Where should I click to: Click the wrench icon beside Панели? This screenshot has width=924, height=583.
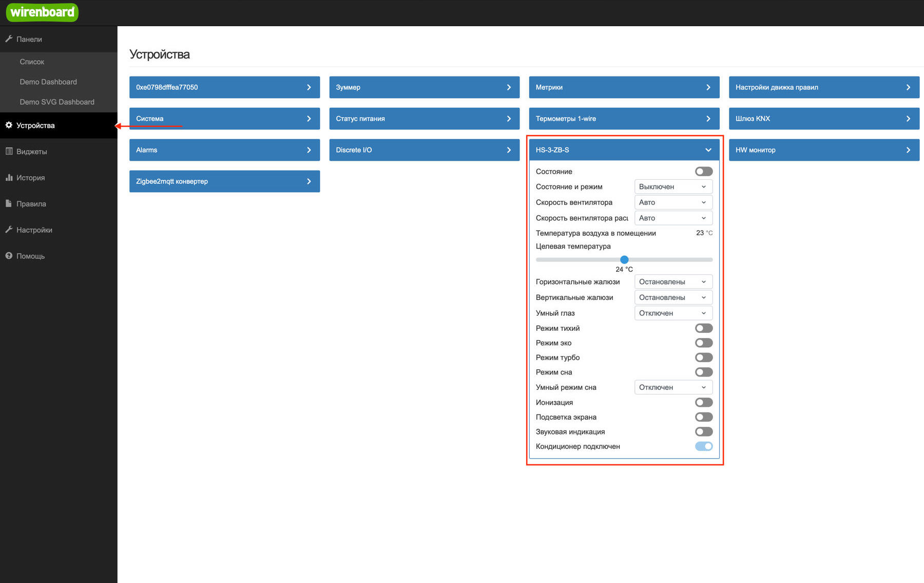point(9,39)
